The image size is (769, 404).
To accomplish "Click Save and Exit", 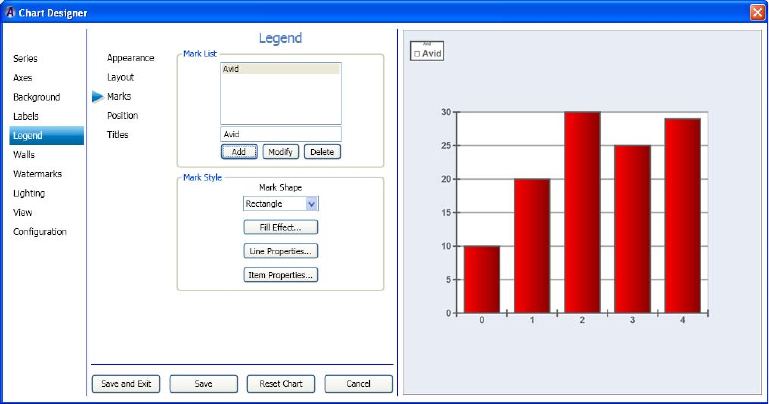I will 126,384.
